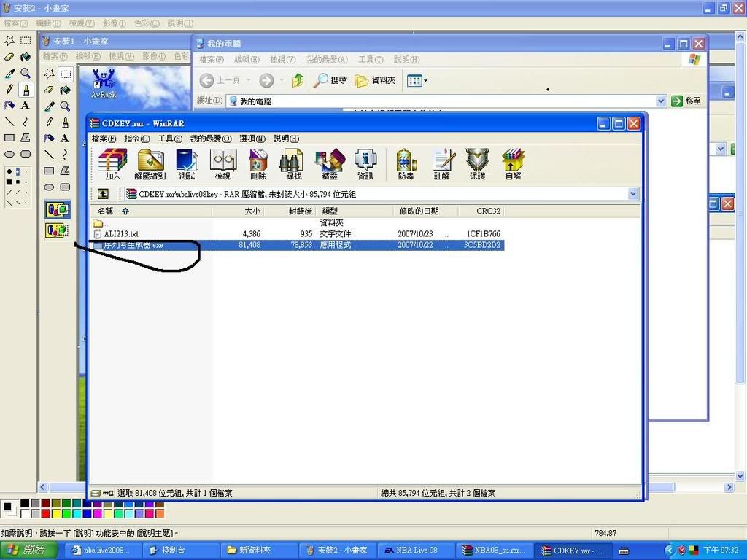Click the 資訊 (Info) icon in WinRAR toolbar
Screen dimensions: 747x560
(x=365, y=164)
